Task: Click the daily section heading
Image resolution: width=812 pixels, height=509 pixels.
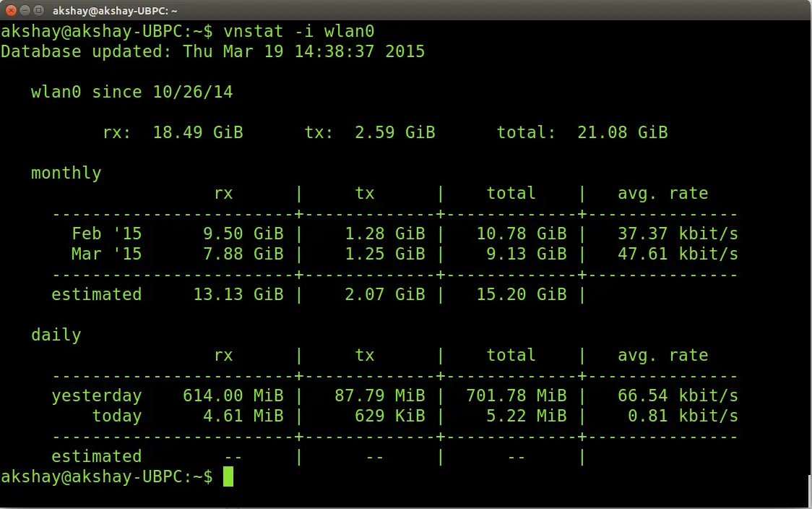Action: point(56,335)
